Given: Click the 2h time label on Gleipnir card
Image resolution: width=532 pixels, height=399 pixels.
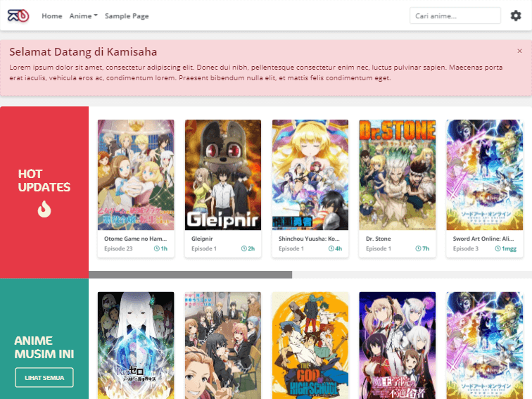Looking at the screenshot, I should point(251,248).
